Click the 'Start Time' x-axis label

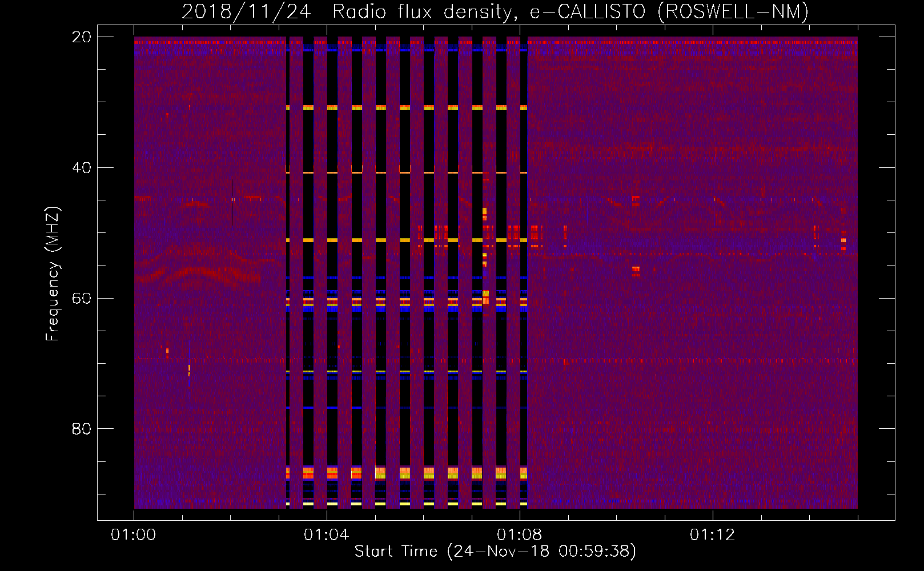coord(495,551)
